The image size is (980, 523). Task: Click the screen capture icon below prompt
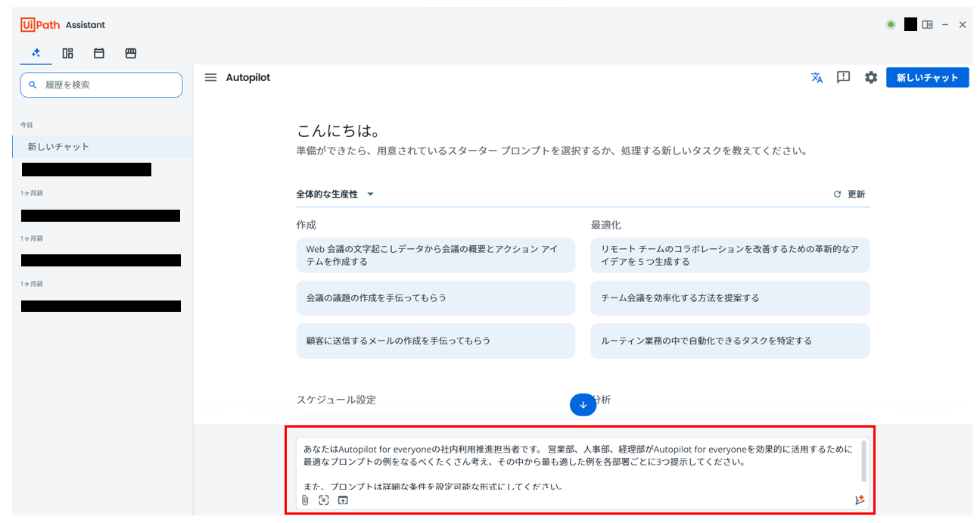[x=324, y=500]
